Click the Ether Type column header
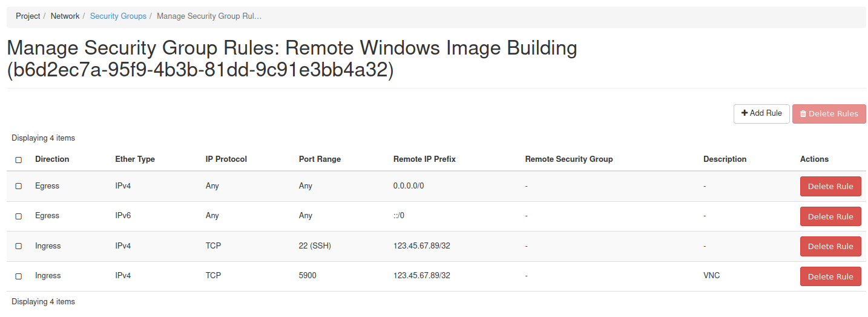The image size is (868, 317). click(135, 159)
